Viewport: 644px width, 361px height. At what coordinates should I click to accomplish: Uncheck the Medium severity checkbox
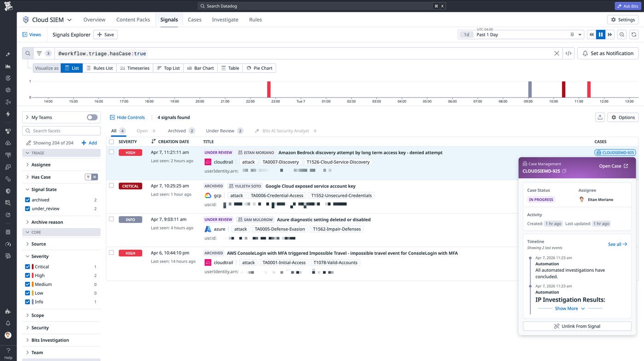point(28,284)
